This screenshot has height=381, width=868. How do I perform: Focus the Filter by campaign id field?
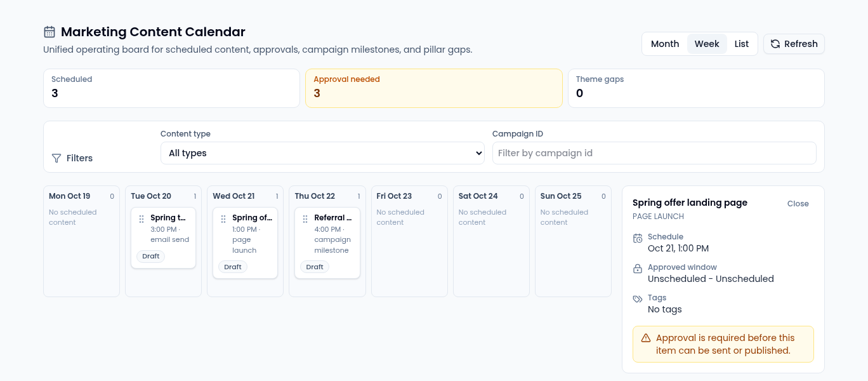(x=654, y=153)
